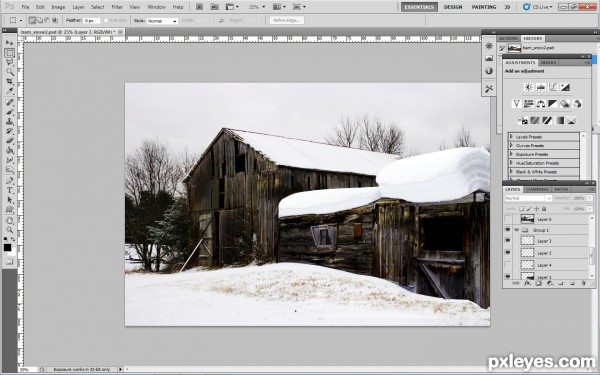The image size is (600, 375).
Task: Open the marquee Style dropdown
Action: click(x=163, y=21)
